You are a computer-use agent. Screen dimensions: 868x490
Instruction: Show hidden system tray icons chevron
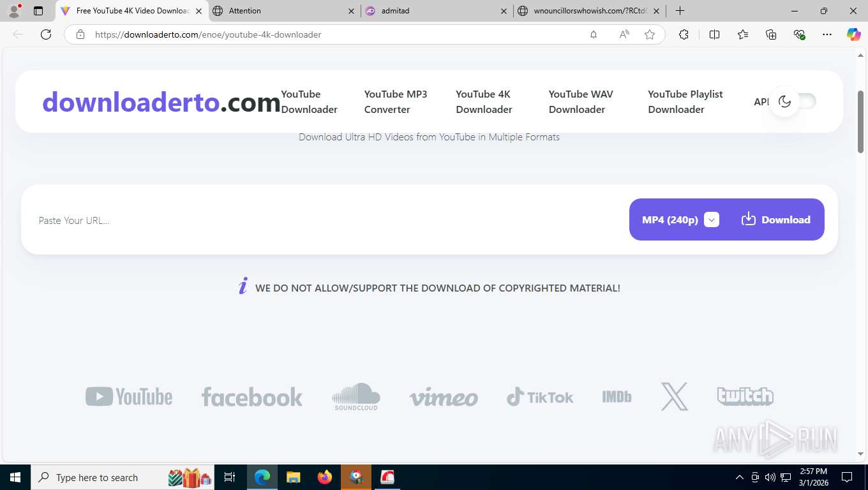click(740, 477)
